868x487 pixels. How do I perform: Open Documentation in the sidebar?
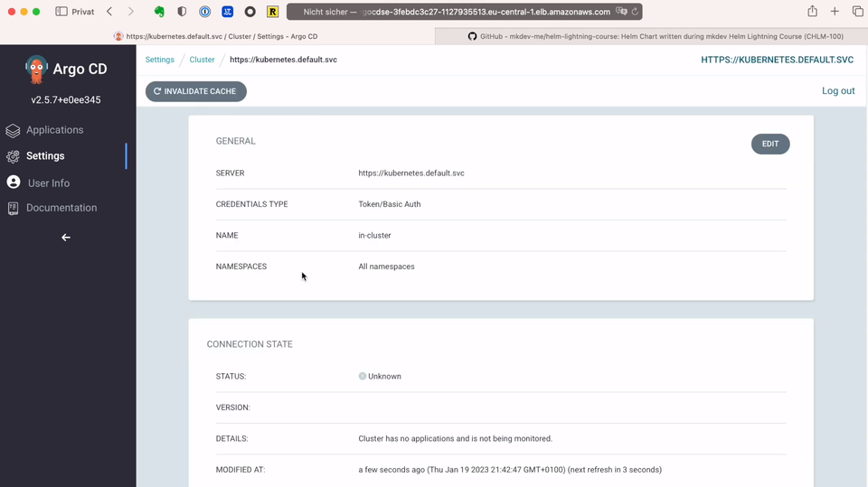click(61, 208)
